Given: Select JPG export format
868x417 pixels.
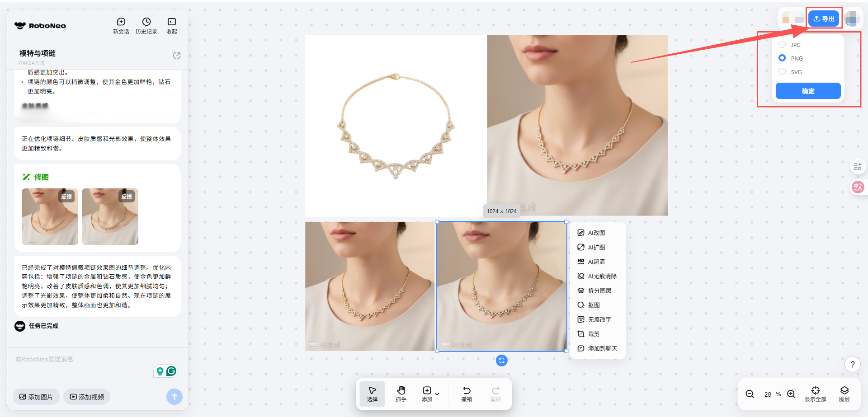Looking at the screenshot, I should [x=782, y=45].
